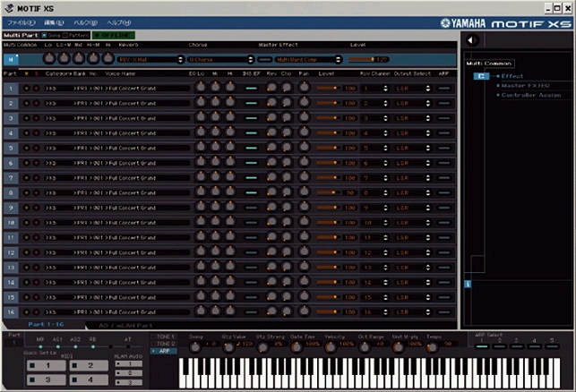Screen dimensions: 576x392
Task: Click the Gate Time knob
Action: pyautogui.click(x=297, y=347)
